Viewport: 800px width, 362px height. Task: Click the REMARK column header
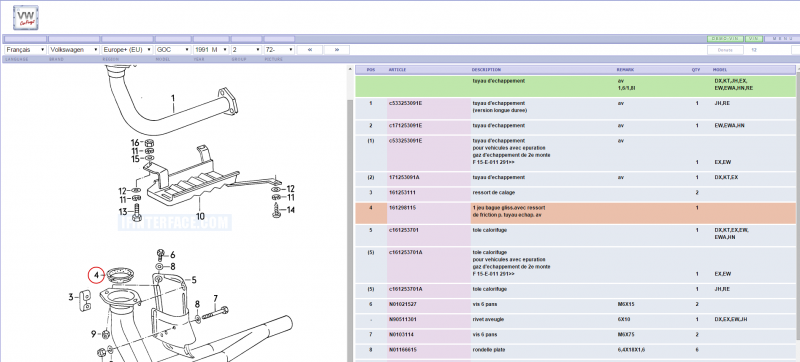point(625,70)
